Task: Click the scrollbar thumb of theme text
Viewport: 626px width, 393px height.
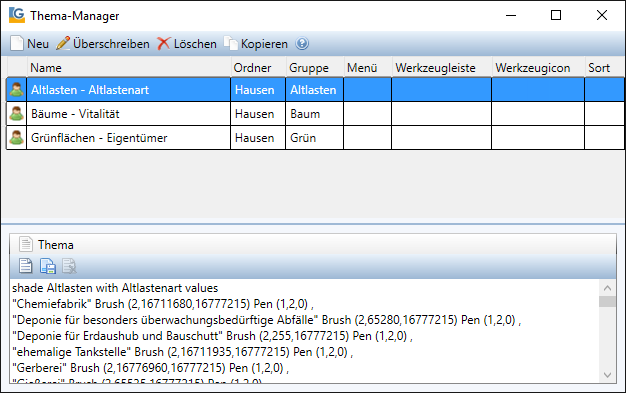Action: tap(607, 301)
